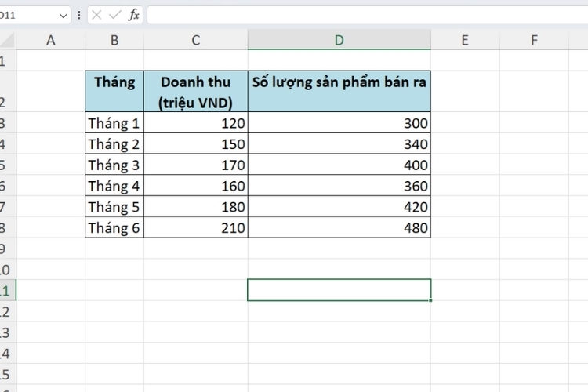
Task: Click quantity cell with value 340
Action: [x=339, y=143]
